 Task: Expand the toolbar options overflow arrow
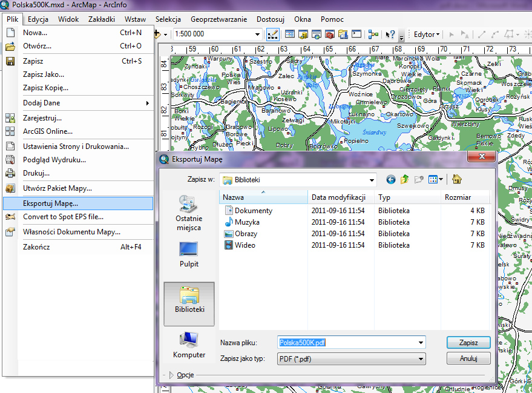[401, 36]
